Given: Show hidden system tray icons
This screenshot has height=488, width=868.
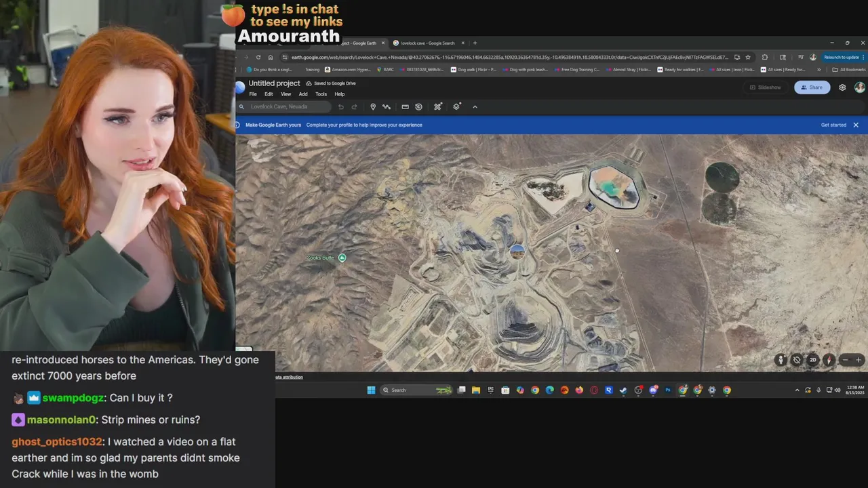Looking at the screenshot, I should pos(797,390).
